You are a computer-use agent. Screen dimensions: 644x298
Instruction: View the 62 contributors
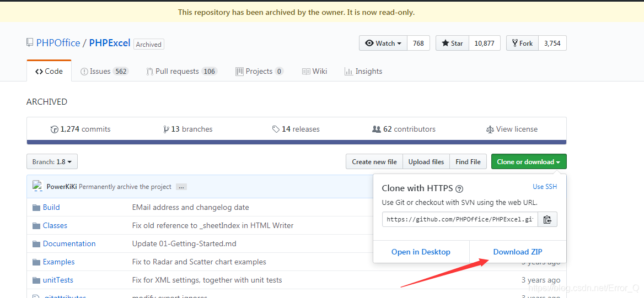(x=404, y=129)
